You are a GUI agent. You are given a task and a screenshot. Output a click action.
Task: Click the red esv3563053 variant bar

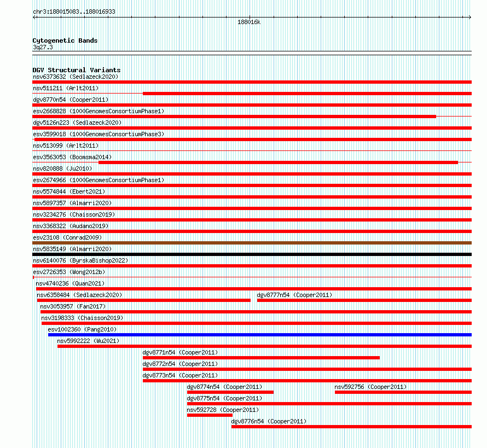pyautogui.click(x=279, y=162)
